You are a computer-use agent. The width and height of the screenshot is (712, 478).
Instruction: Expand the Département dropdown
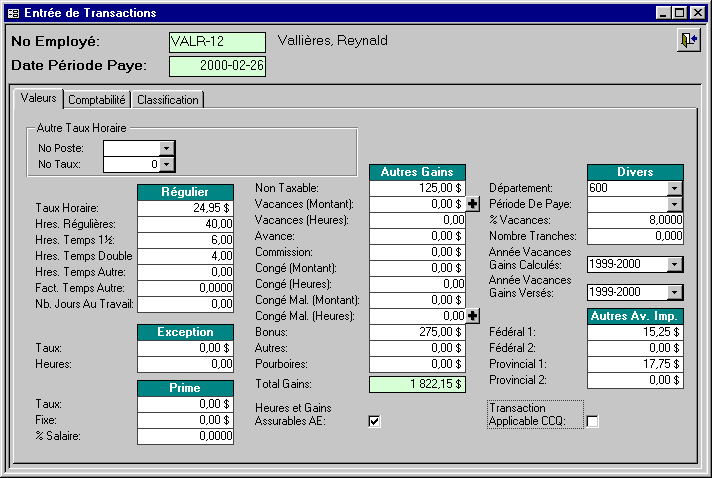(x=674, y=188)
